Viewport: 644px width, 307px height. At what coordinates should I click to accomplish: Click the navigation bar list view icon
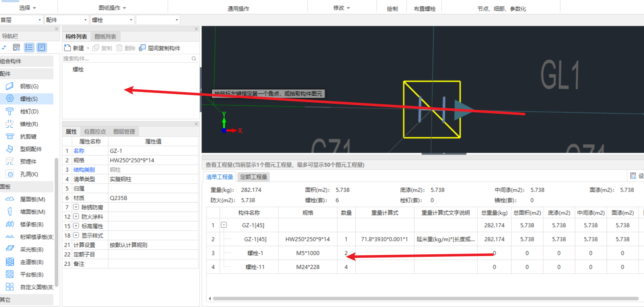29,47
